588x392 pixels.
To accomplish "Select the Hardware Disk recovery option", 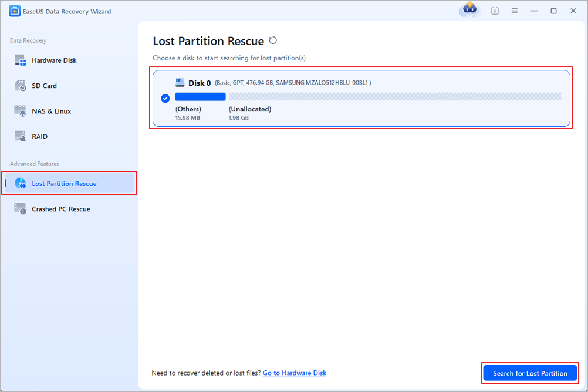I will [x=53, y=60].
